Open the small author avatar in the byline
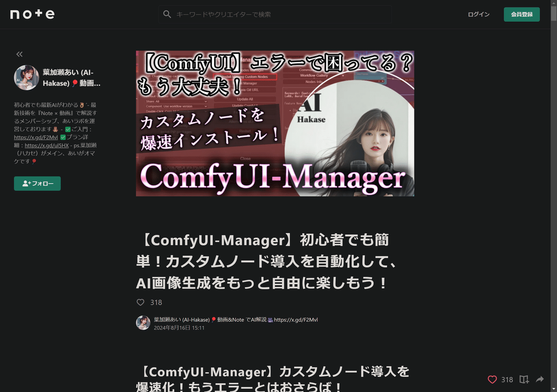The width and height of the screenshot is (557, 392). coord(143,323)
